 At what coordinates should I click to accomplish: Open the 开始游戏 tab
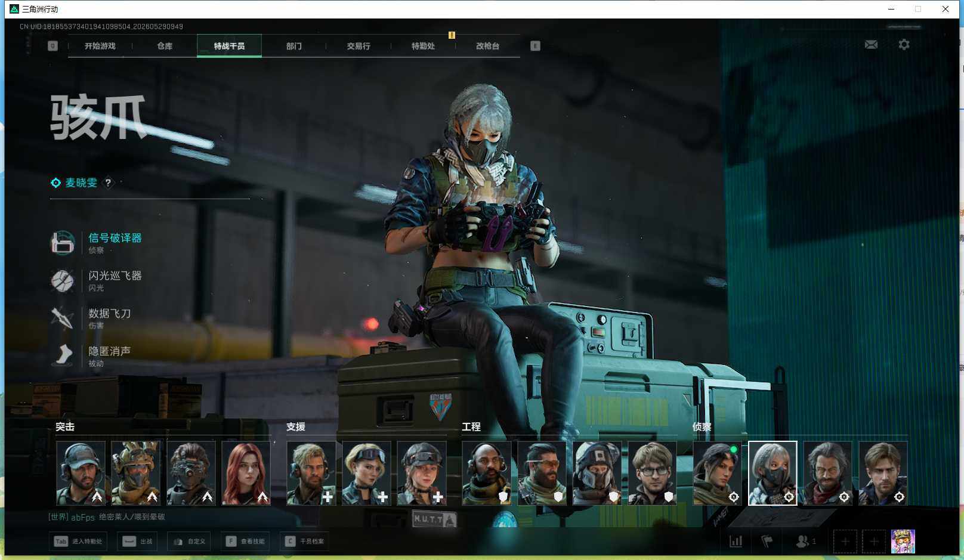coord(100,46)
